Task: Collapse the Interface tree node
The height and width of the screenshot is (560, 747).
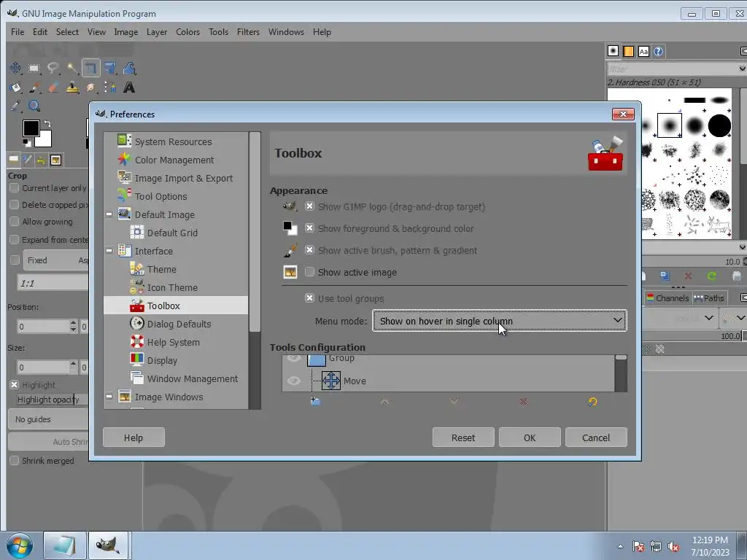Action: coord(109,251)
